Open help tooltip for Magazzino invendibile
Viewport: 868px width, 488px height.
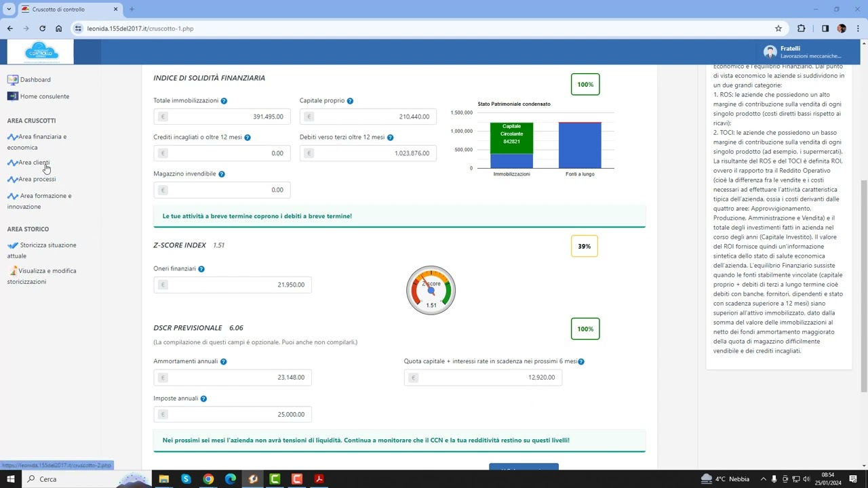pos(222,174)
